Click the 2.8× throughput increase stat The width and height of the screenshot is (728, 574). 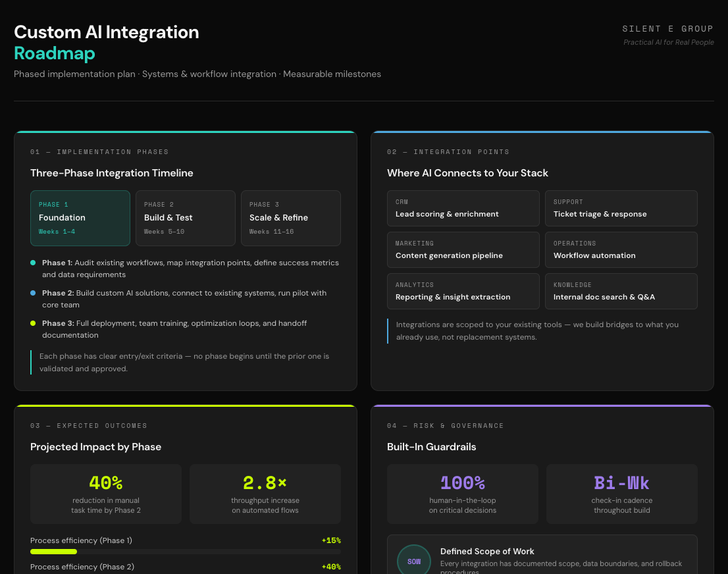pyautogui.click(x=265, y=494)
